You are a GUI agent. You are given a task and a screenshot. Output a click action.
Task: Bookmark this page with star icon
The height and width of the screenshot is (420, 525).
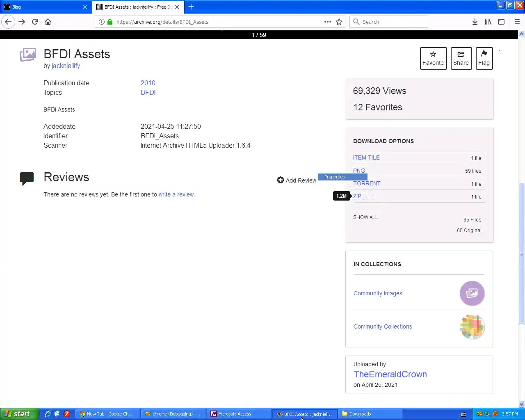pyautogui.click(x=339, y=22)
